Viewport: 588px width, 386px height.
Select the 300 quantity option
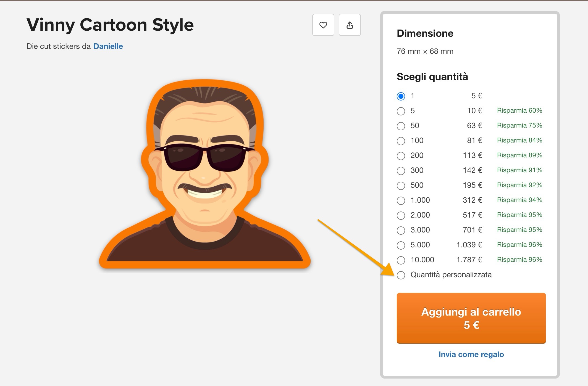(401, 171)
